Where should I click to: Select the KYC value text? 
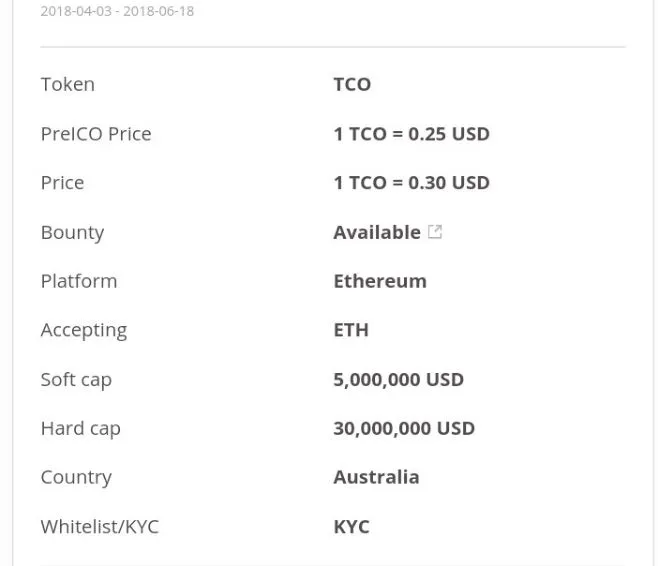(352, 527)
